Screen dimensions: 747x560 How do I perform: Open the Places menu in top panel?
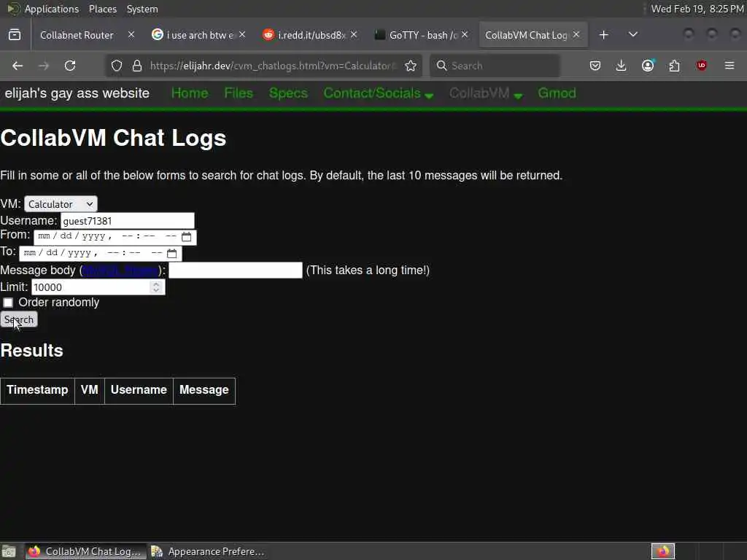pos(102,9)
